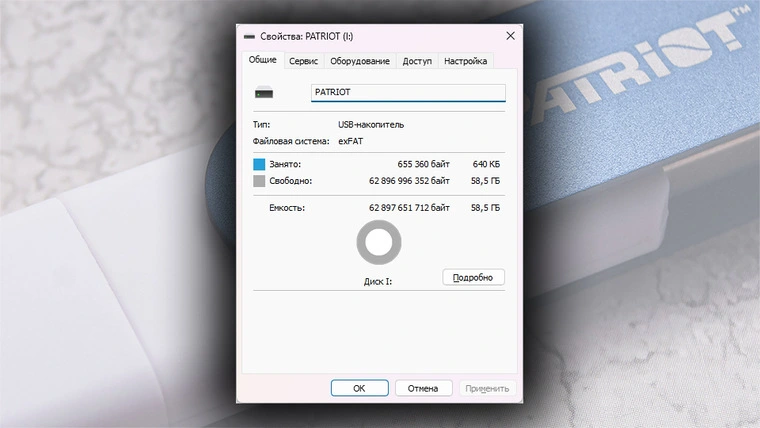The width and height of the screenshot is (760, 428).
Task: Click the Отмена button
Action: click(x=423, y=388)
